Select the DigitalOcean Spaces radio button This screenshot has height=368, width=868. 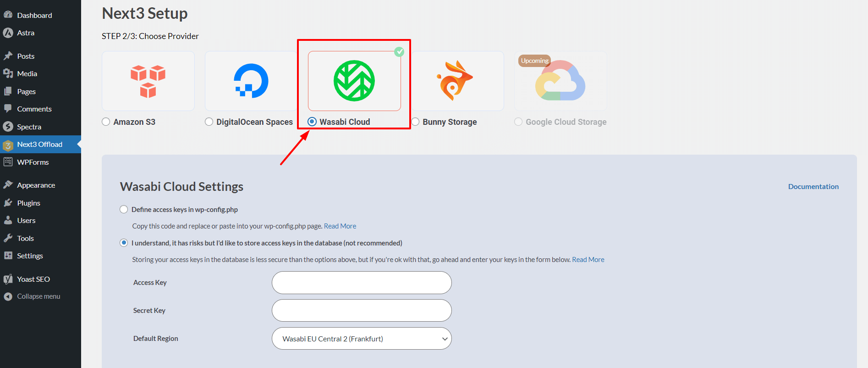(209, 122)
